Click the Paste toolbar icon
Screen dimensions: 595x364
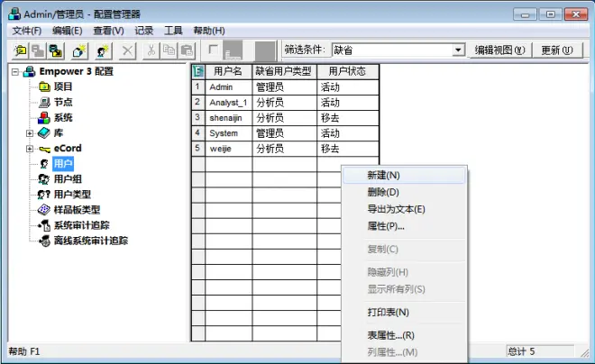[x=187, y=50]
